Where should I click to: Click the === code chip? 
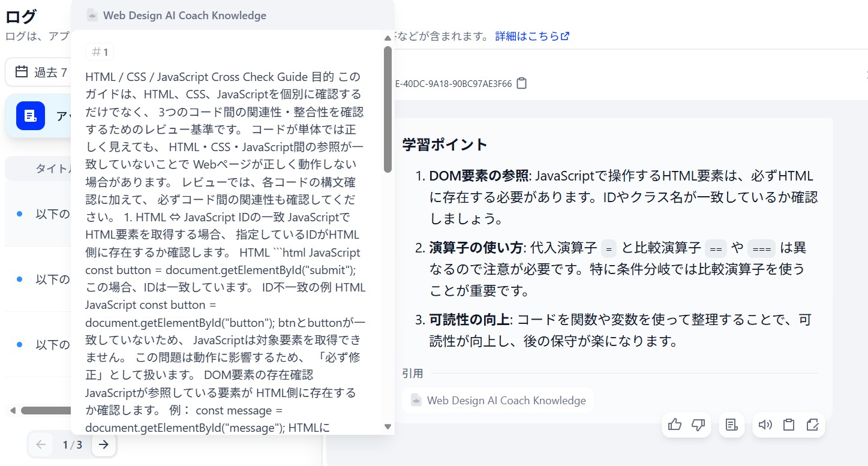[x=761, y=248]
